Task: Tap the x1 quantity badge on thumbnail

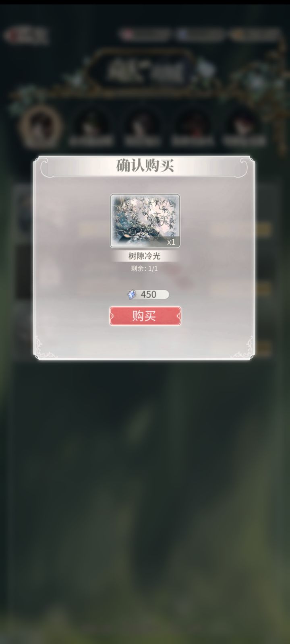Action: point(171,242)
